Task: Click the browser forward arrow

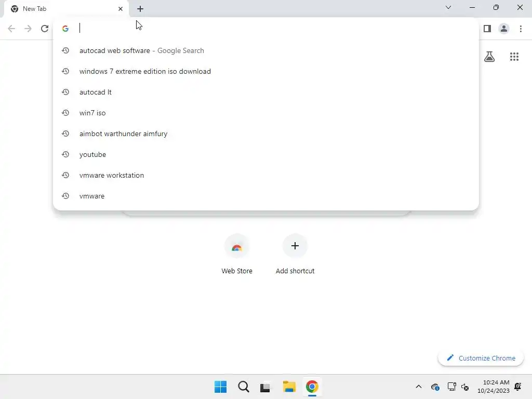Action: (28, 29)
